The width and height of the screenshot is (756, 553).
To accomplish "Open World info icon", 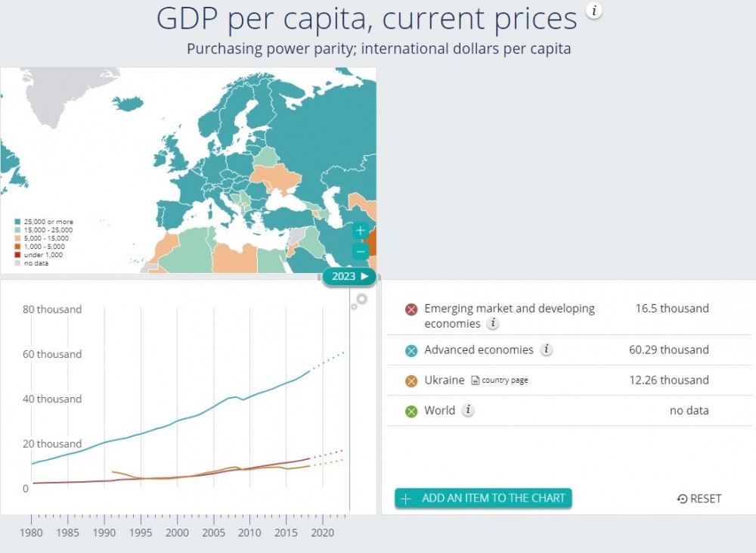I will pyautogui.click(x=468, y=410).
